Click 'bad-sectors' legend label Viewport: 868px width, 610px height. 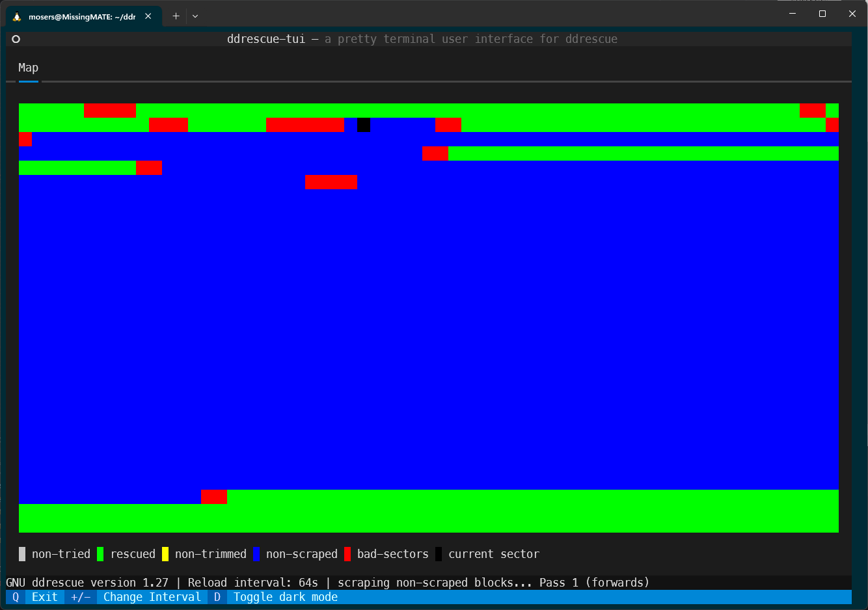coord(393,554)
